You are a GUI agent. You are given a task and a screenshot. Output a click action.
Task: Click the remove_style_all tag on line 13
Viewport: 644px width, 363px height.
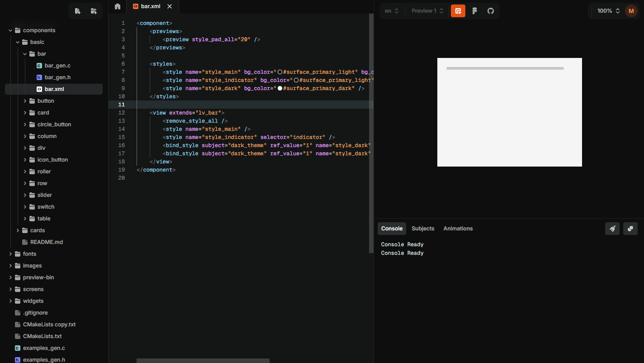point(195,121)
